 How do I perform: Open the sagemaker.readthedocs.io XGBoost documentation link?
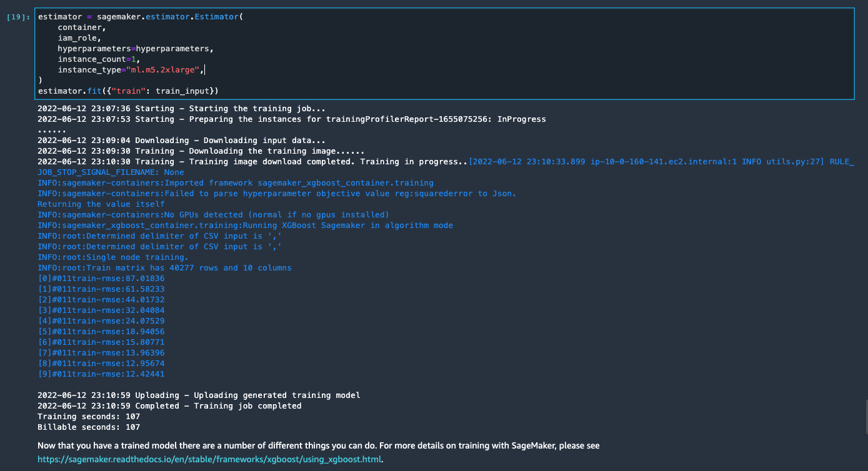point(209,459)
